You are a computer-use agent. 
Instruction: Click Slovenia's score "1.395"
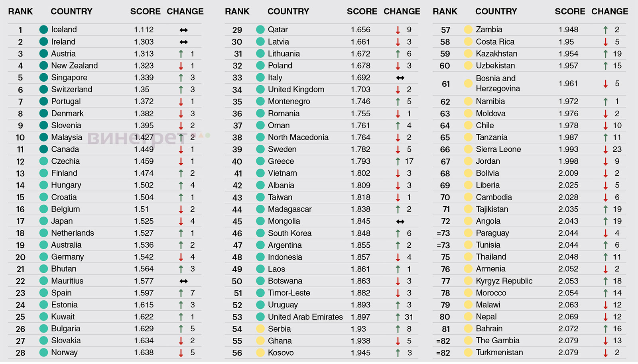point(144,125)
